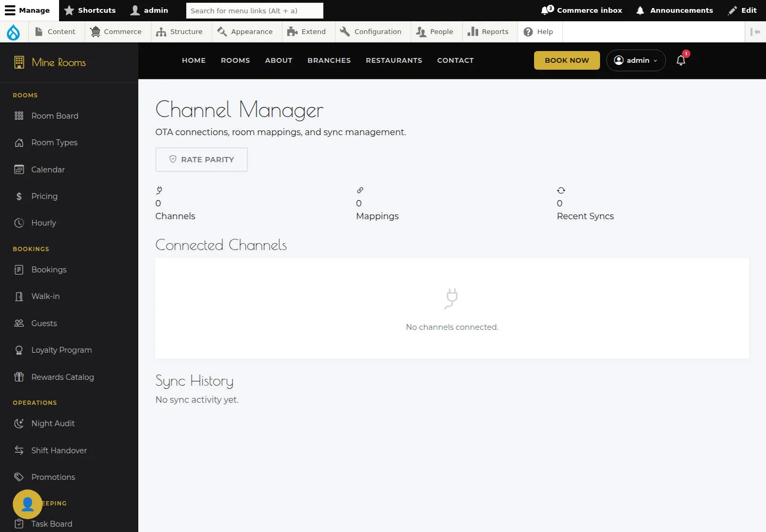The height and width of the screenshot is (532, 766).
Task: Click the yellow floating user avatar button
Action: tap(28, 504)
